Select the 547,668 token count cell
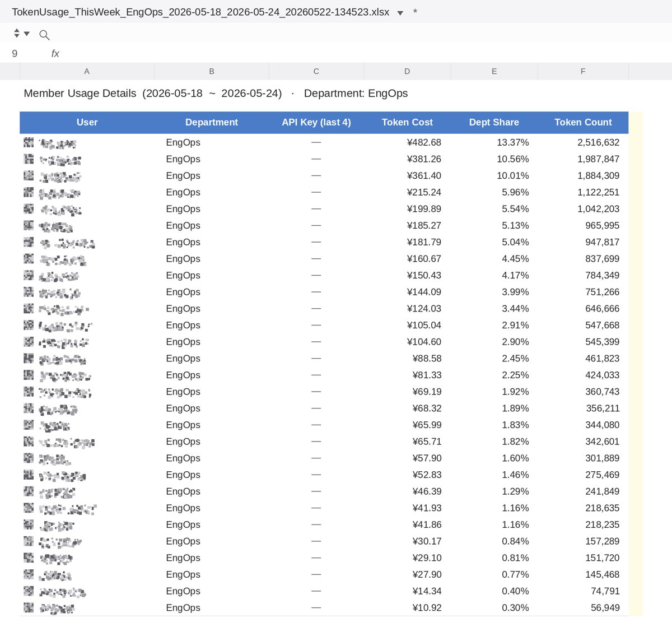 [583, 325]
